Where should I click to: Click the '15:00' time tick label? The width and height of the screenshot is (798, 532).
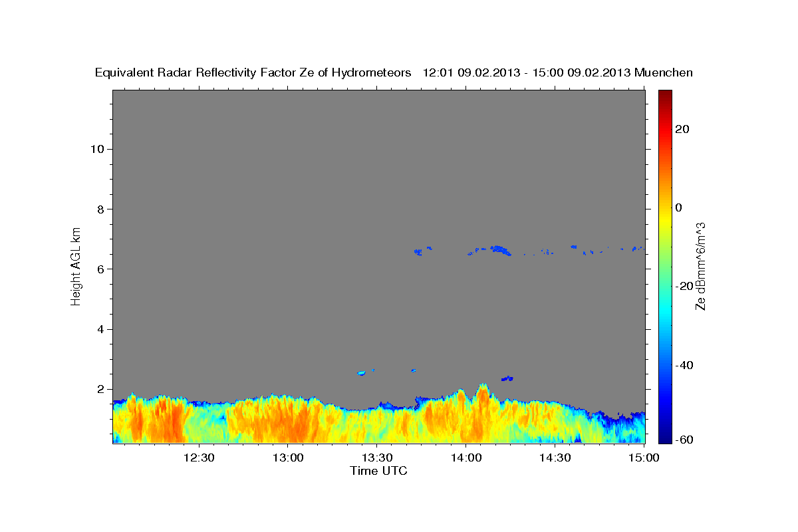(x=643, y=458)
